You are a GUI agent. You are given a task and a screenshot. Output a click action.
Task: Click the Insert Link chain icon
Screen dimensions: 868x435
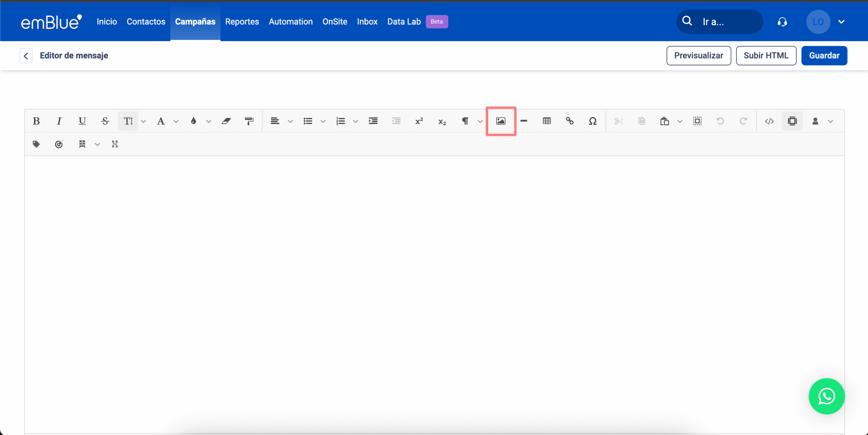click(570, 121)
